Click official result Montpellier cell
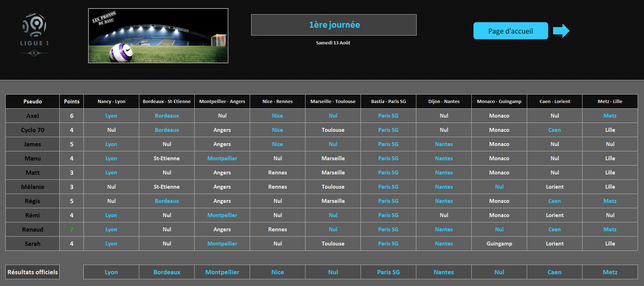Screen dimensions: 644x286 pos(222,272)
